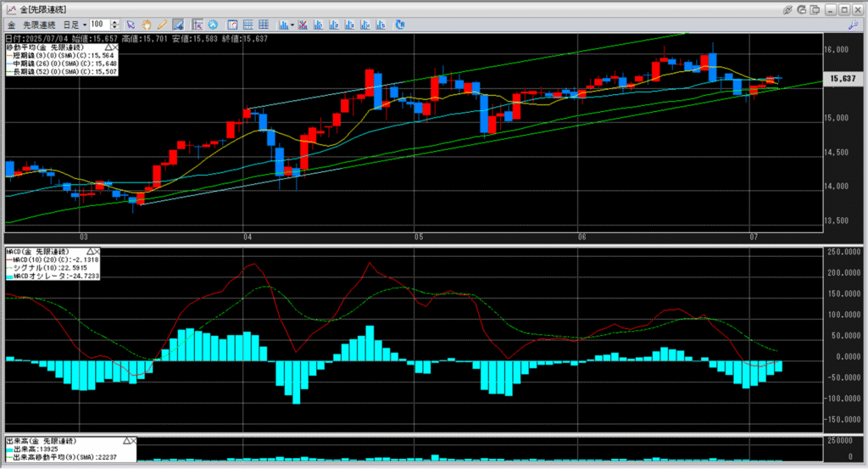This screenshot has height=469, width=868.
Task: Close the MACD indicator panel
Action: [x=97, y=251]
